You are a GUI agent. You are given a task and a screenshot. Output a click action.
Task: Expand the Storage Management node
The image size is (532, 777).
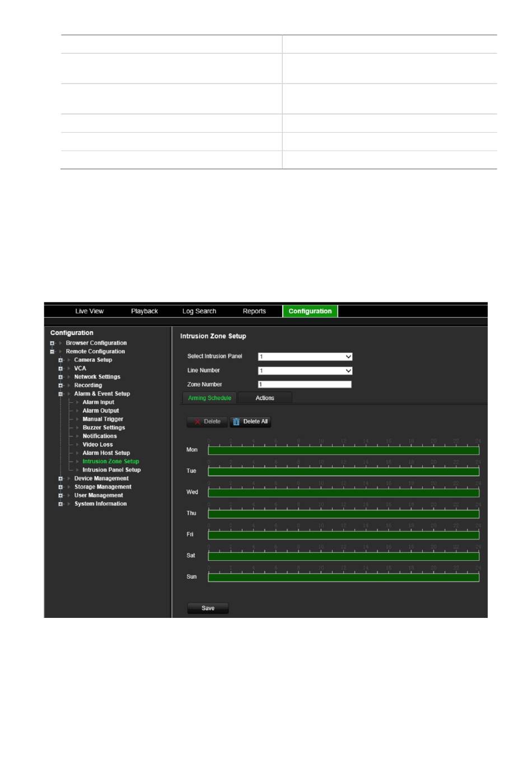[60, 487]
